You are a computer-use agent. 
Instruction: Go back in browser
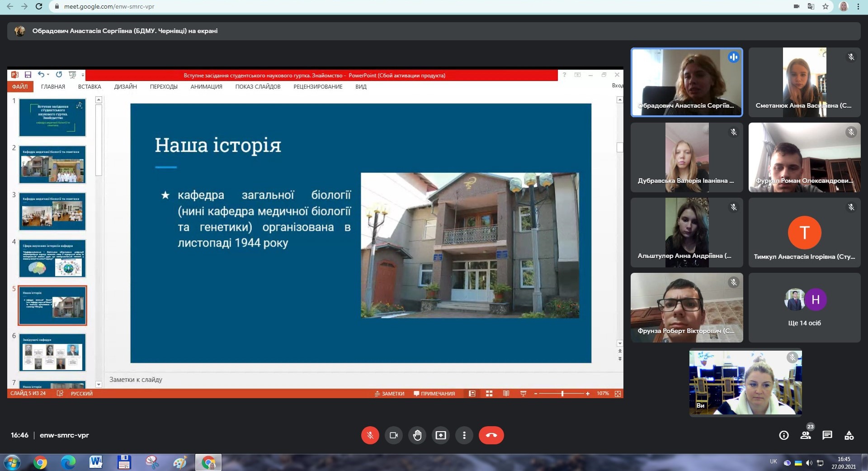coord(10,6)
